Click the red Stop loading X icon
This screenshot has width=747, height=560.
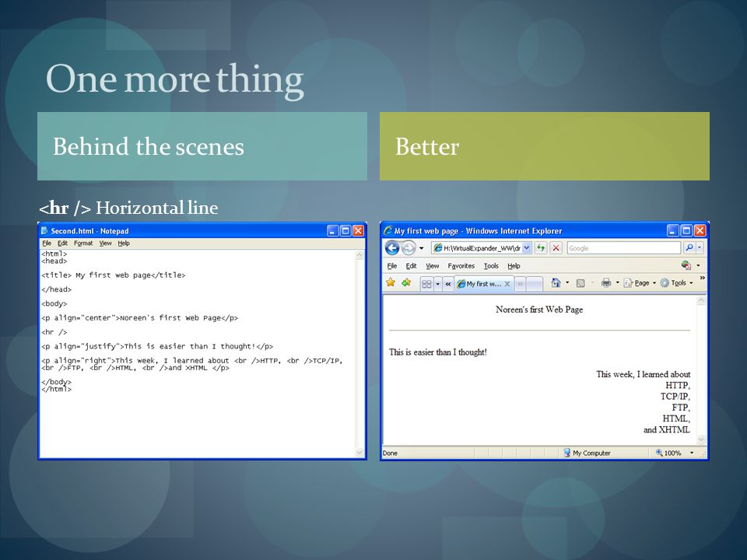556,248
